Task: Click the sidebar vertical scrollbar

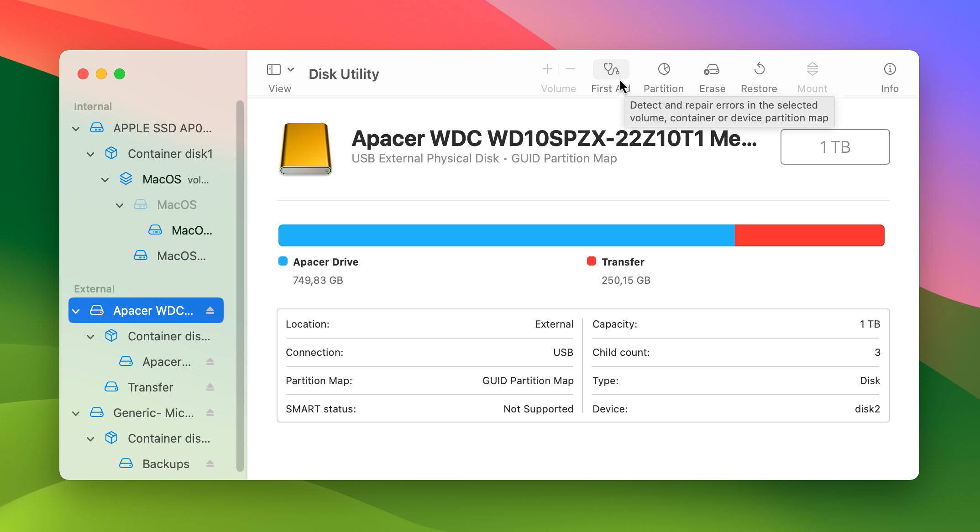Action: click(x=240, y=286)
